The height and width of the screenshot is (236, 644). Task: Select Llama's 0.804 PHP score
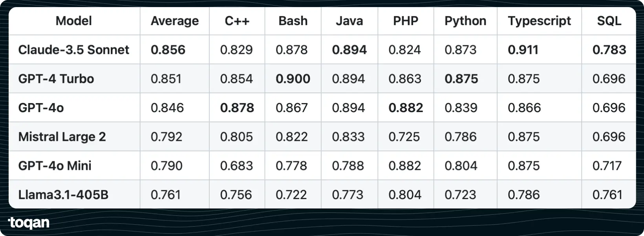coord(405,195)
